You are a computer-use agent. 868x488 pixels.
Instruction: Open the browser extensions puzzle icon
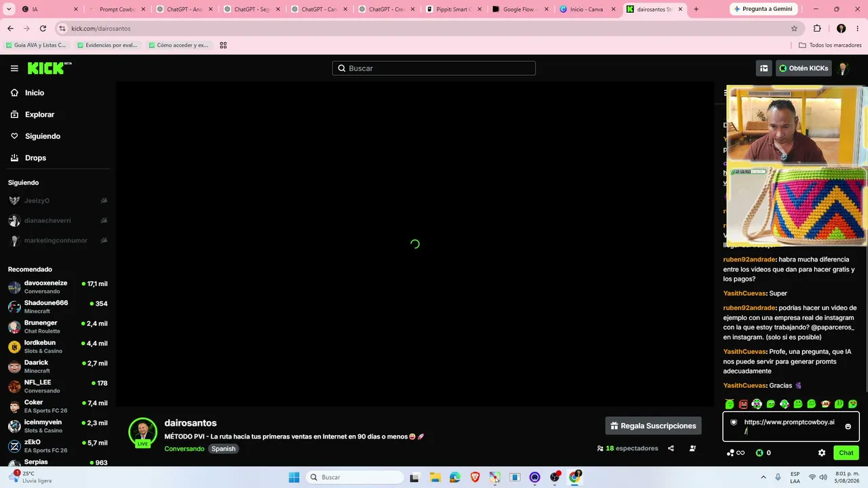817,28
